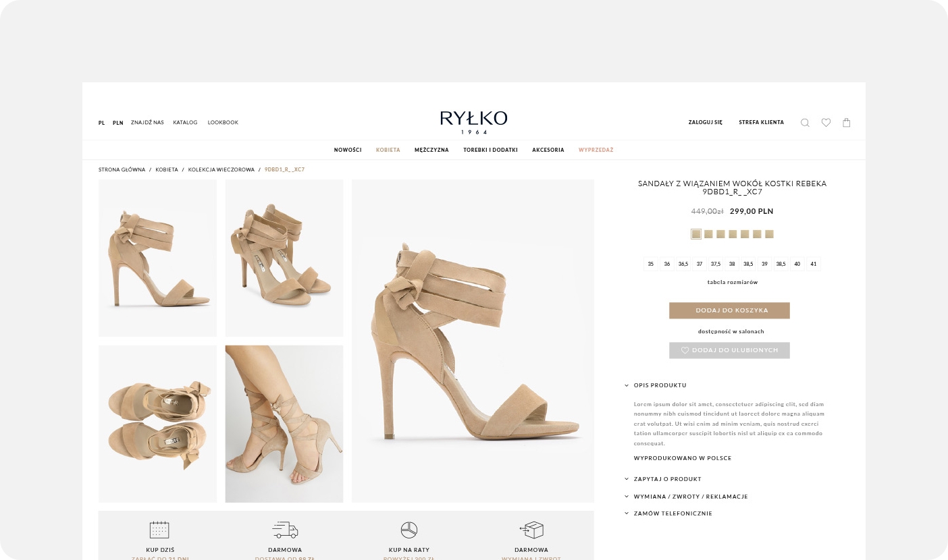Open the Mężczyzna menu
Image resolution: width=948 pixels, height=560 pixels.
pos(431,150)
